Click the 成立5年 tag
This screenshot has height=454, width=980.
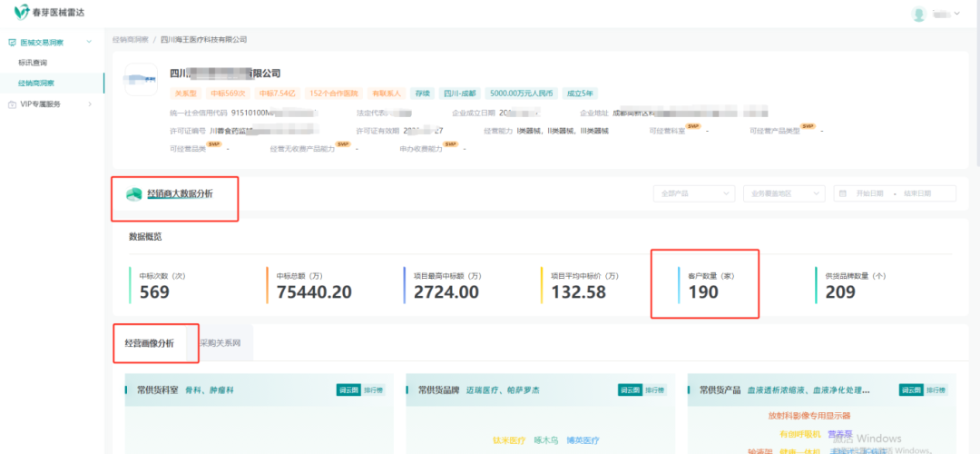click(580, 94)
